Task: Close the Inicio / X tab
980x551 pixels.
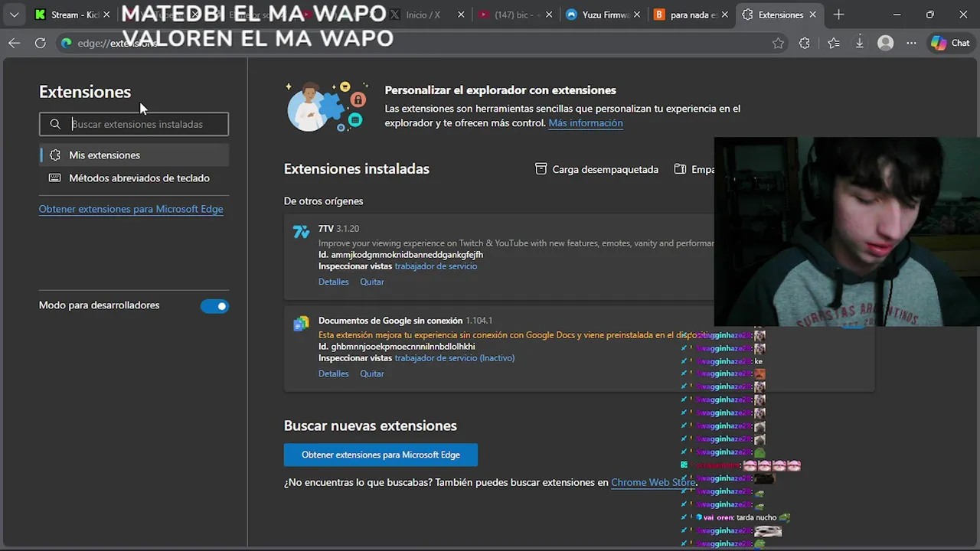Action: click(462, 15)
